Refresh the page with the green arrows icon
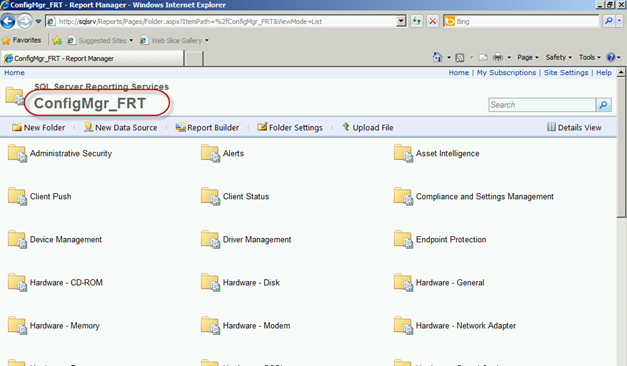This screenshot has height=366, width=627. click(417, 21)
